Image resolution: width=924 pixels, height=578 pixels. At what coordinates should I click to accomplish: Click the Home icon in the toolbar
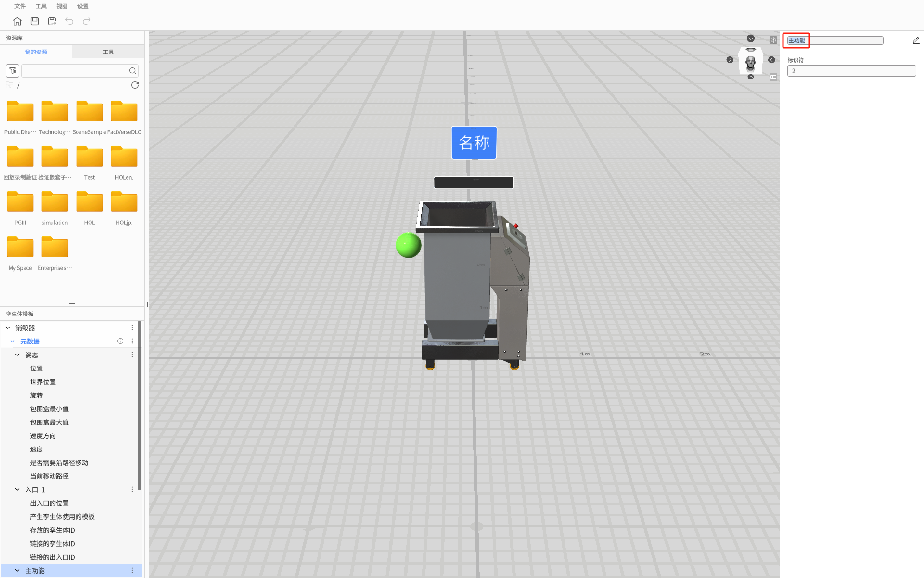coord(17,21)
